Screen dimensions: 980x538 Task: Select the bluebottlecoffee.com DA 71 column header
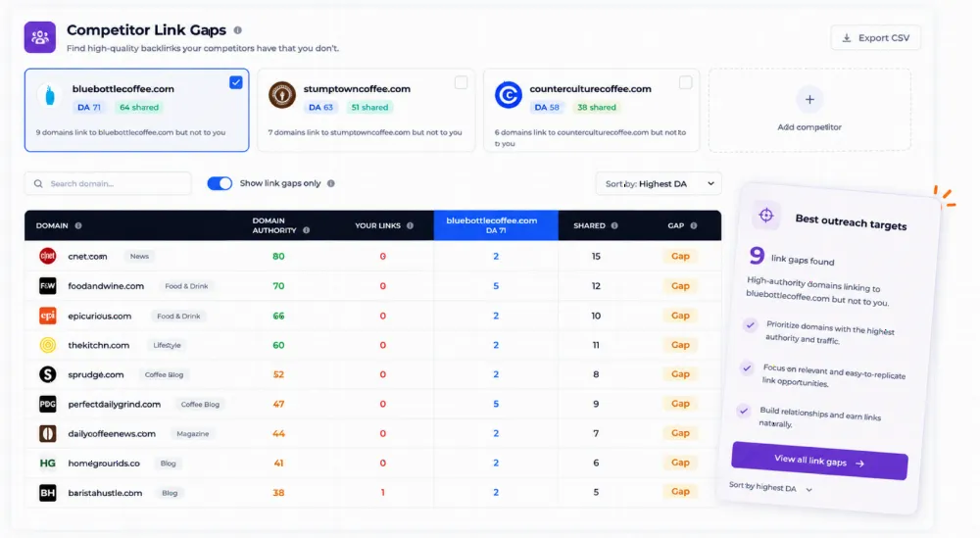[x=496, y=225]
